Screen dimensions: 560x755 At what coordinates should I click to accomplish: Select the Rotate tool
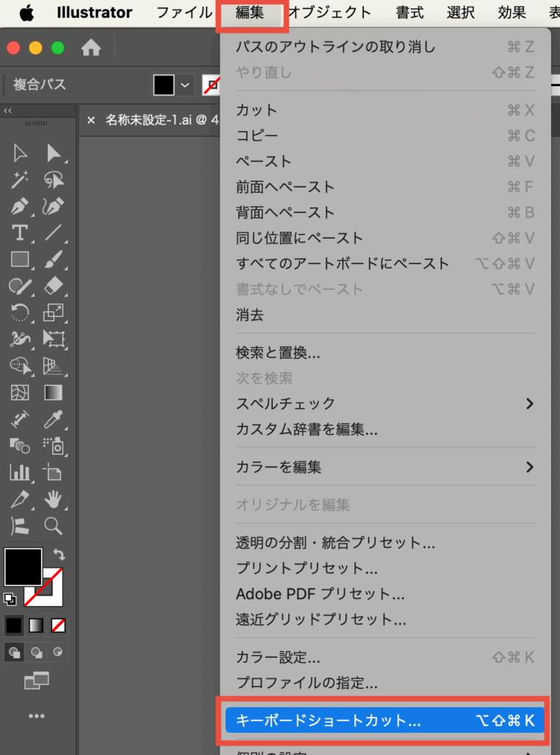[20, 313]
